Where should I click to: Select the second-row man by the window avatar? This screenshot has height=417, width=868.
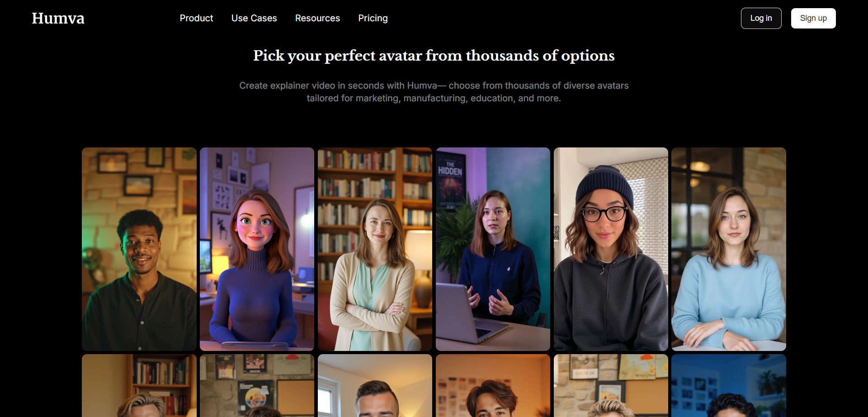click(x=375, y=385)
